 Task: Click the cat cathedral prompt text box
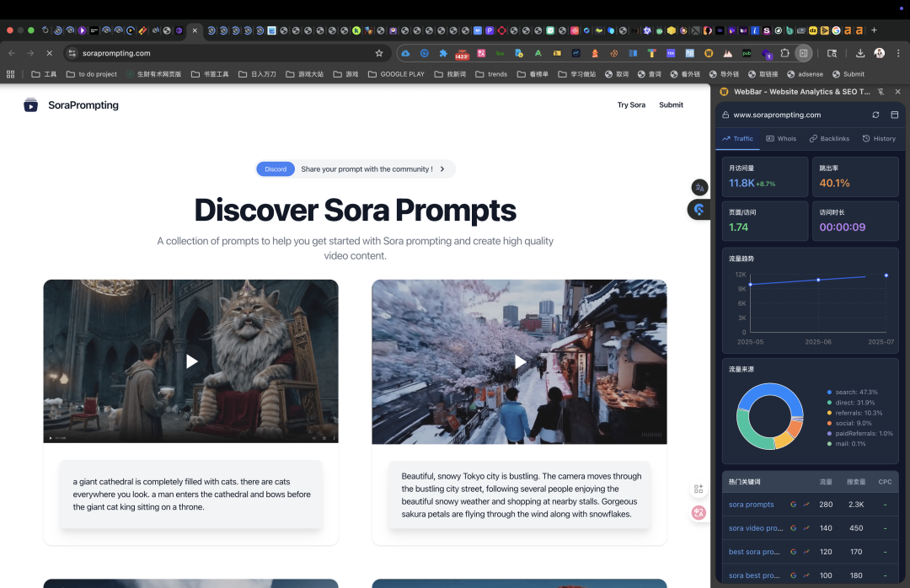tap(191, 494)
